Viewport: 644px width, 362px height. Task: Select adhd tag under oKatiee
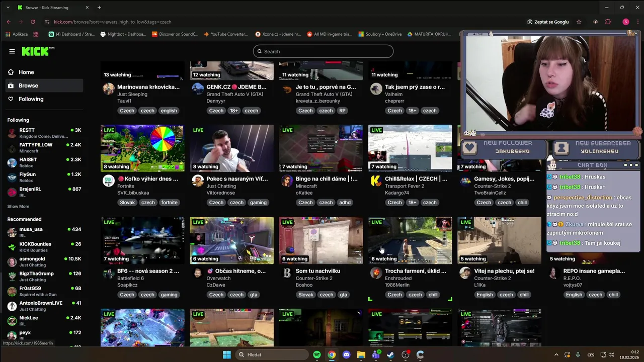pos(345,203)
